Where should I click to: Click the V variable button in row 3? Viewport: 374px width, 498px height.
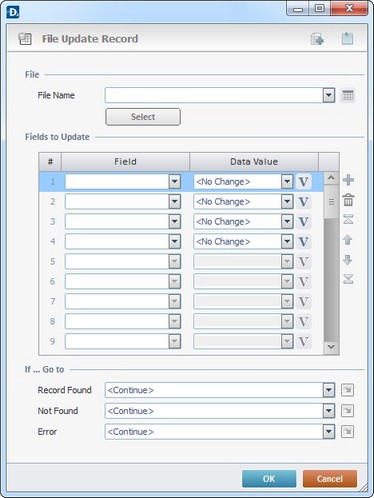303,222
